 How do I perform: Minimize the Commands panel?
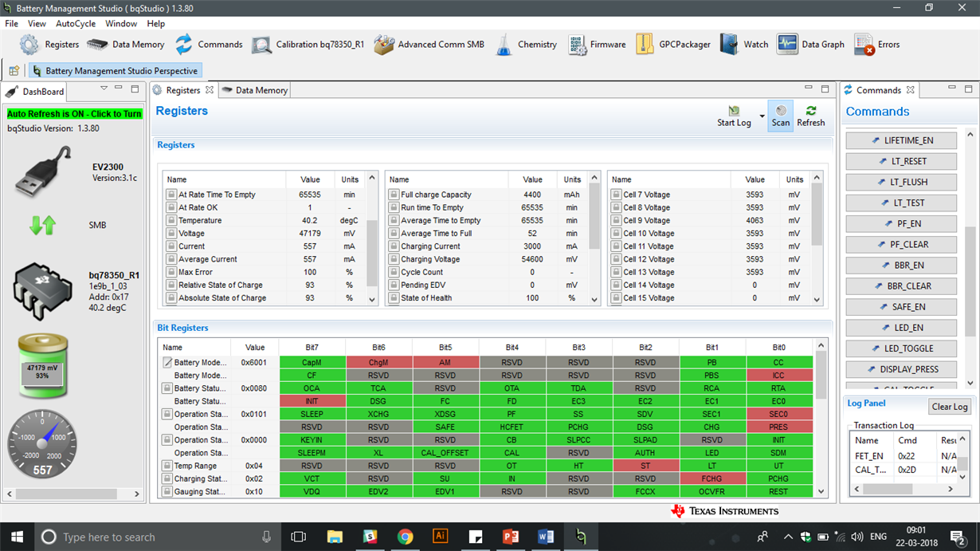pyautogui.click(x=951, y=89)
